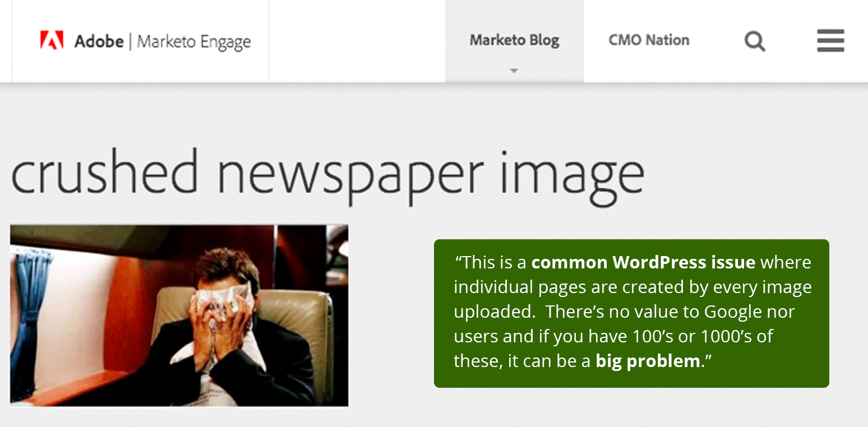Click the Adobe wordmark text
Screen dimensions: 868x427
pyautogui.click(x=99, y=41)
